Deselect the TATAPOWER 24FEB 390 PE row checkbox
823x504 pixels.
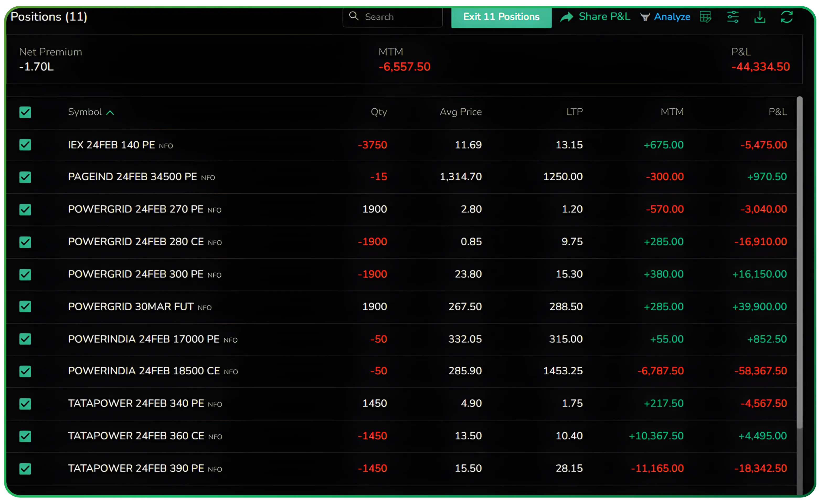[25, 468]
